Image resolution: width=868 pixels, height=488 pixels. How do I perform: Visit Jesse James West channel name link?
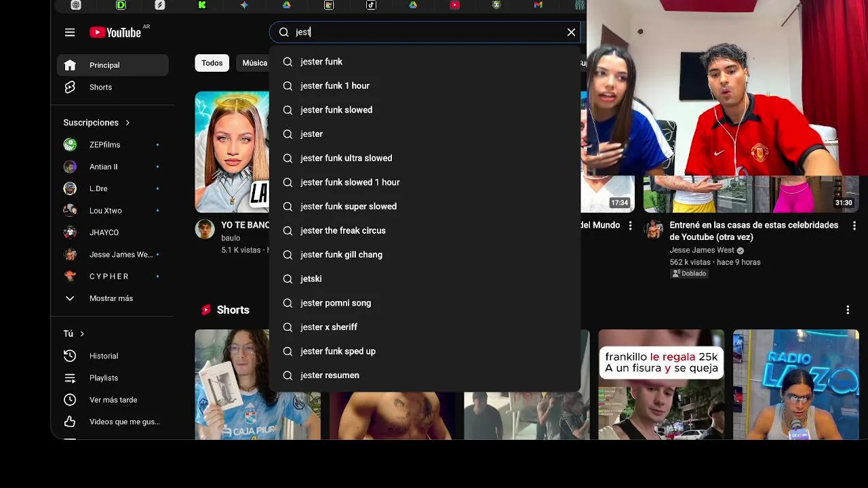pos(701,250)
